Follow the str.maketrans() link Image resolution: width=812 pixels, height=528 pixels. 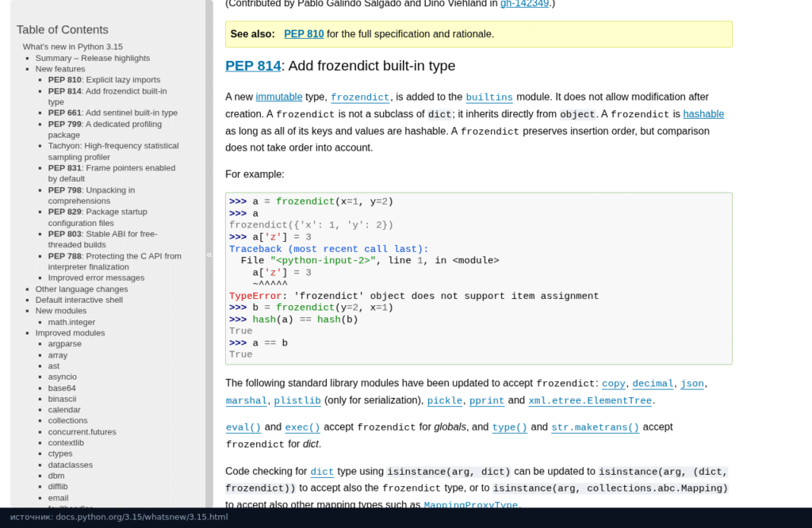595,427
